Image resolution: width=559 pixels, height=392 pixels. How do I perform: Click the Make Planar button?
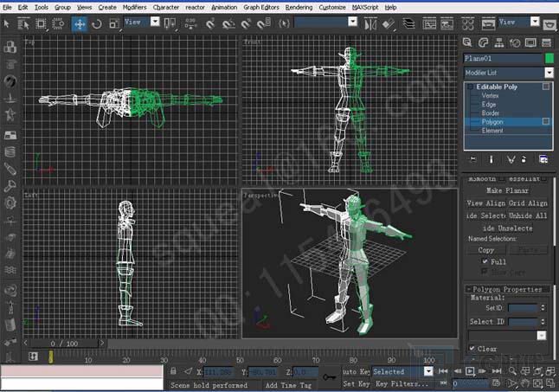pyautogui.click(x=507, y=190)
